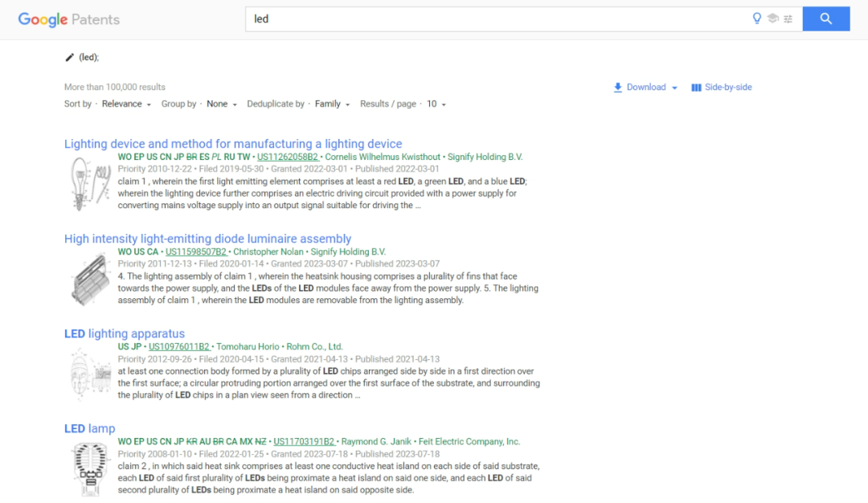Click the lighting device patent drawing thumbnail
Viewport: 868px width, 503px height.
coord(89,183)
